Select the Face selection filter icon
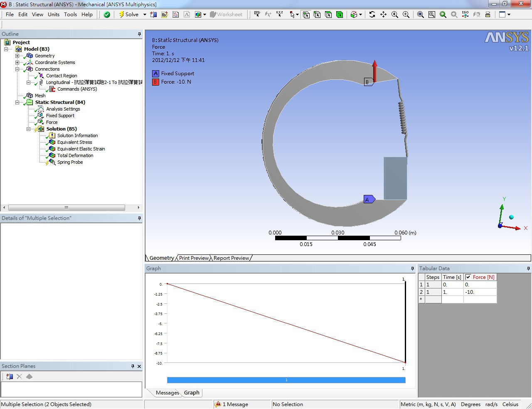 click(x=328, y=15)
